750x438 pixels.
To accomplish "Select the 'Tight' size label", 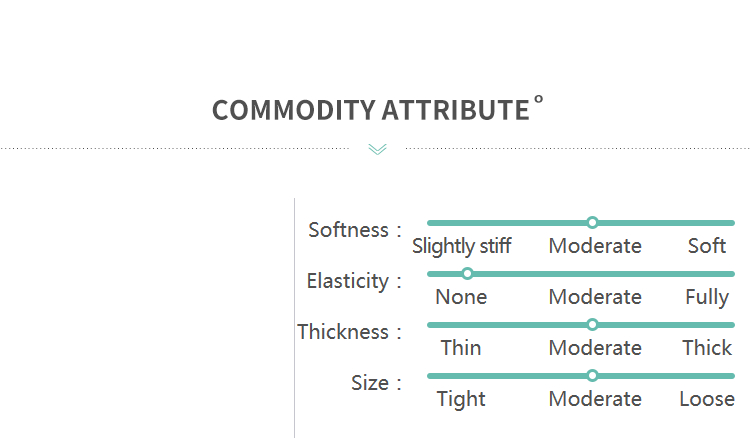I will [x=461, y=399].
